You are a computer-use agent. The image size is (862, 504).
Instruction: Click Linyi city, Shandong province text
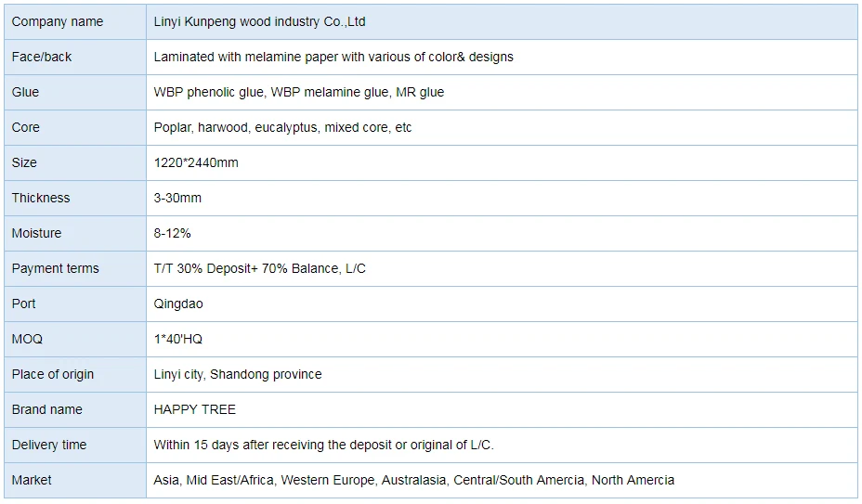tap(238, 374)
